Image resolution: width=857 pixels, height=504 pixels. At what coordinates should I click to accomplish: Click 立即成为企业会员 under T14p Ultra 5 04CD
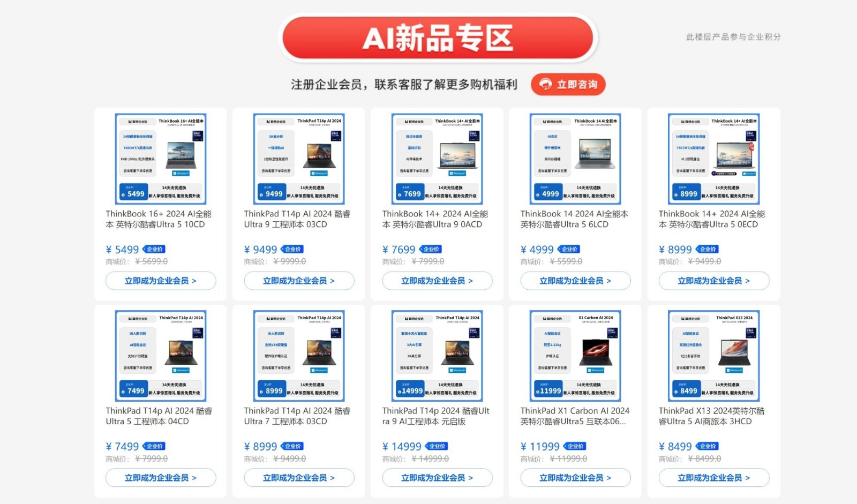pyautogui.click(x=161, y=478)
